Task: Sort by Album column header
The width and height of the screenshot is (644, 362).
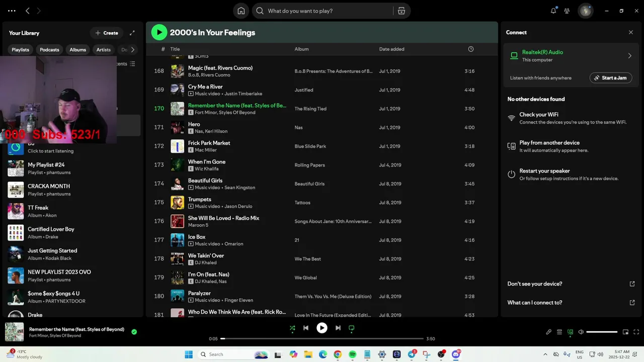Action: [302, 49]
